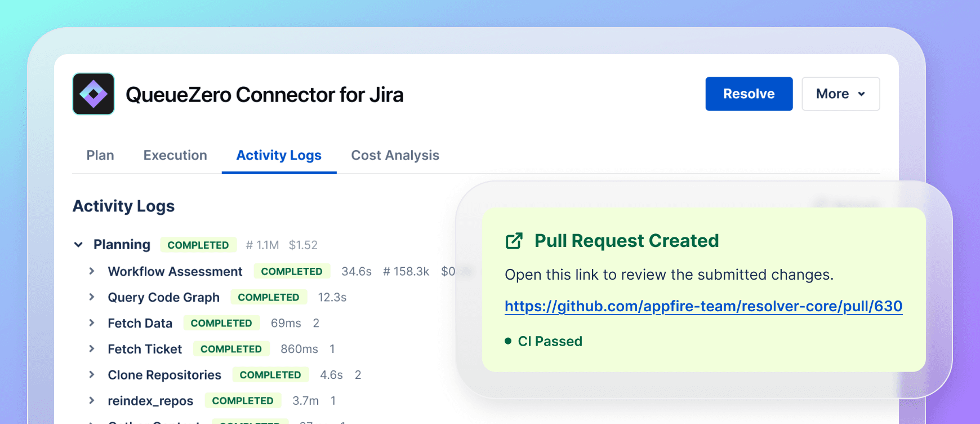Expand the Fetch Ticket row

tap(92, 349)
